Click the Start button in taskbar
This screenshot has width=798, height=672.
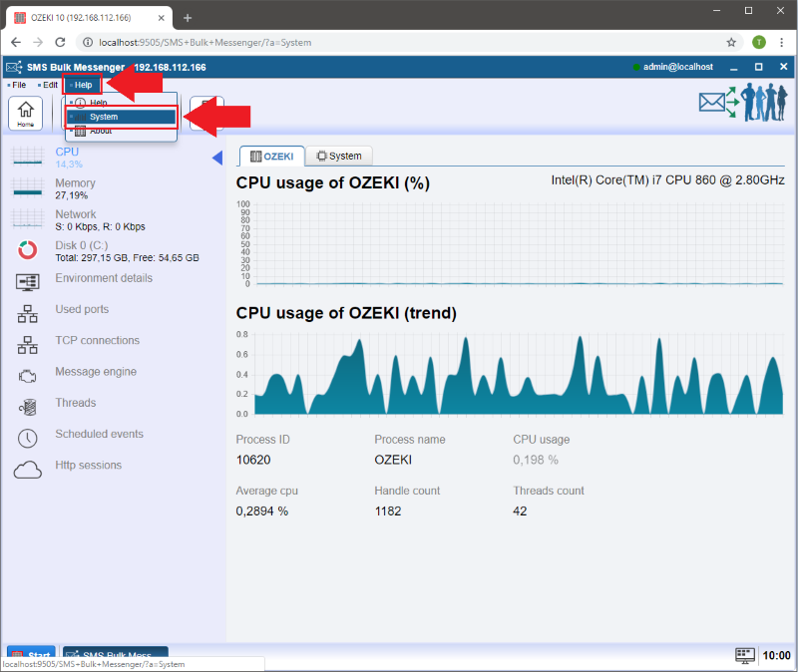pyautogui.click(x=31, y=655)
